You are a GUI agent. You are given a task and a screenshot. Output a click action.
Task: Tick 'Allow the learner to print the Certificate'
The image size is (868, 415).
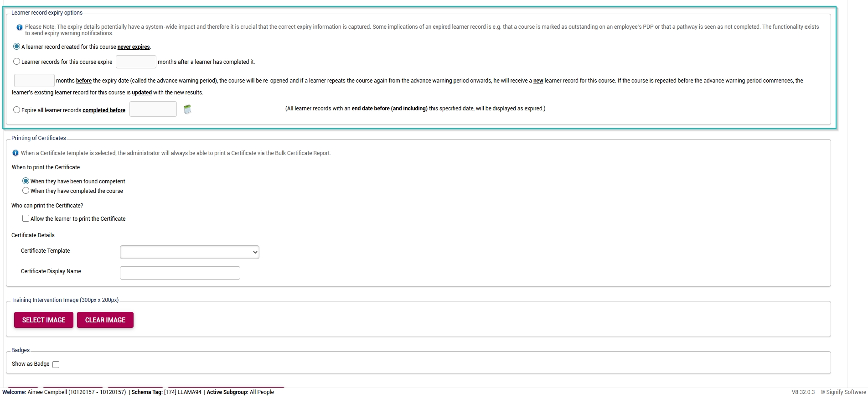coord(26,218)
